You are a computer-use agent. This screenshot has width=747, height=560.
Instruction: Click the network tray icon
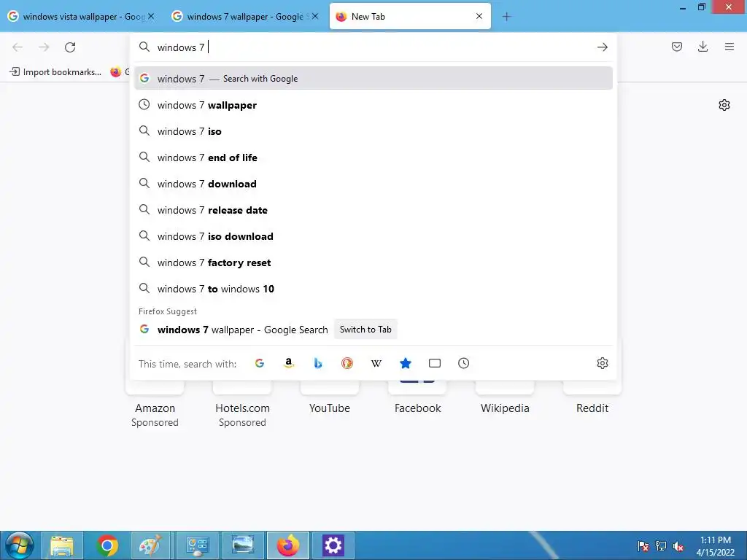661,545
